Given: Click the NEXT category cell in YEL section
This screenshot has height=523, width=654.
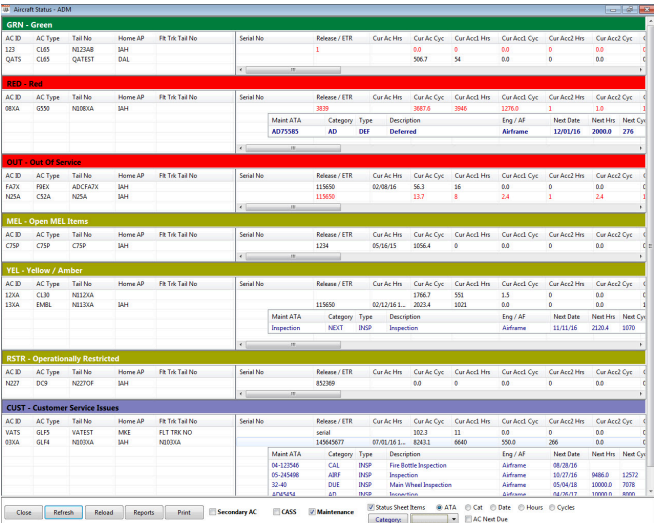Looking at the screenshot, I should 335,328.
